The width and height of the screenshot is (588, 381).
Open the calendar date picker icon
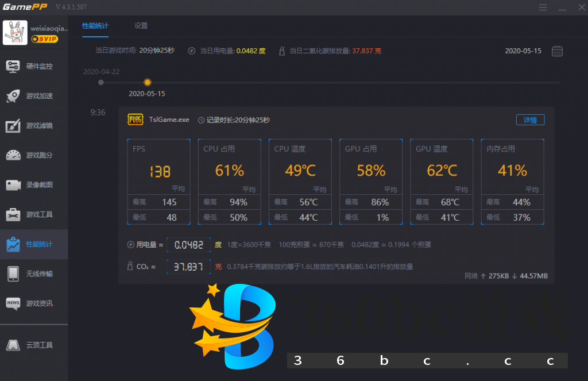pyautogui.click(x=557, y=51)
